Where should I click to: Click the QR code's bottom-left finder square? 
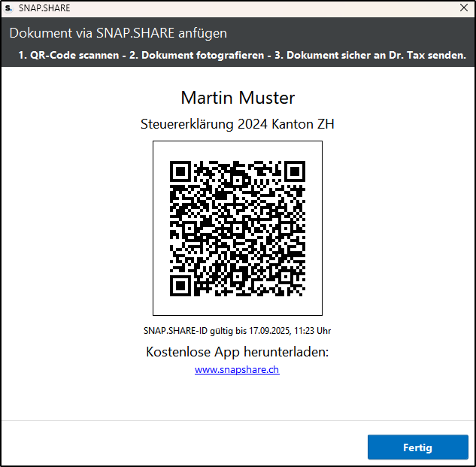coord(180,285)
